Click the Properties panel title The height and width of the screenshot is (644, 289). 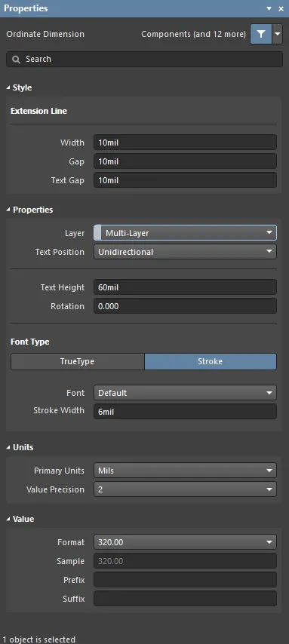pyautogui.click(x=26, y=8)
